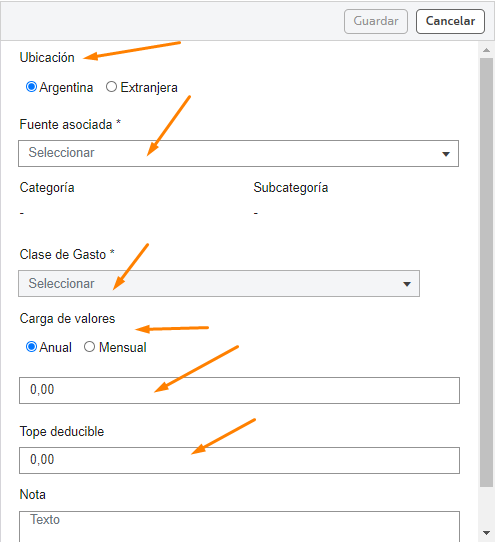Open the Fuente asociada dropdown
Image resolution: width=504 pixels, height=542 pixels.
click(239, 153)
